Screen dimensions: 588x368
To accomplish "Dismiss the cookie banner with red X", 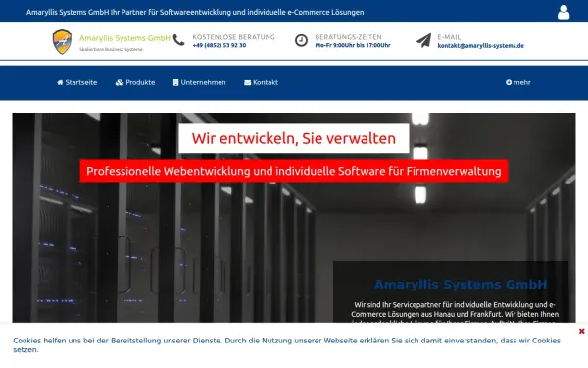I will (581, 332).
